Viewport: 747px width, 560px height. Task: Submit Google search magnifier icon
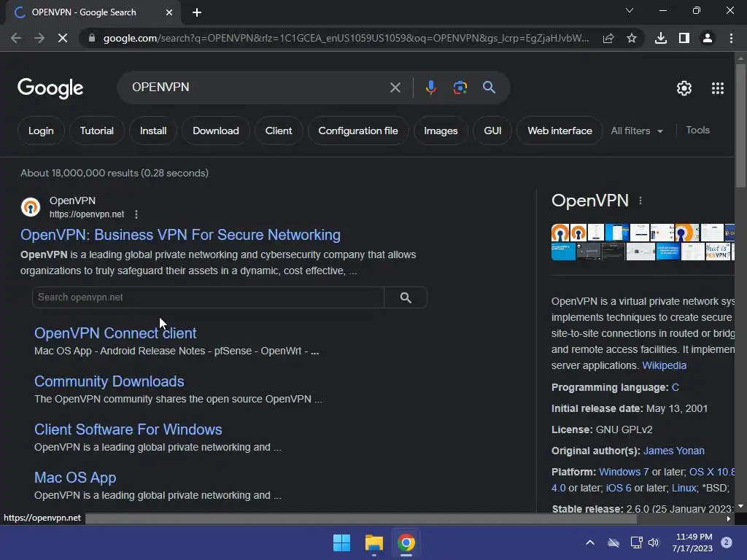[x=489, y=87]
